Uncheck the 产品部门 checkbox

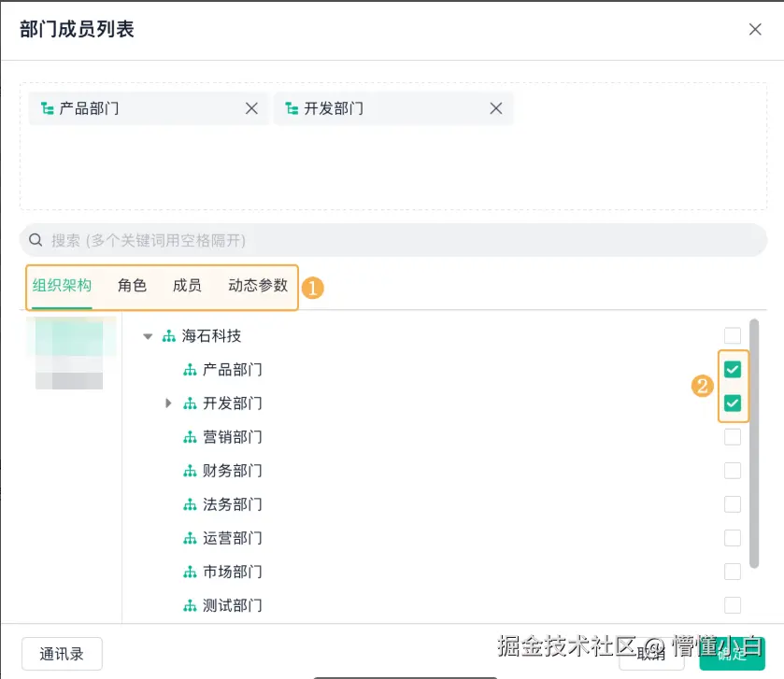(x=733, y=369)
